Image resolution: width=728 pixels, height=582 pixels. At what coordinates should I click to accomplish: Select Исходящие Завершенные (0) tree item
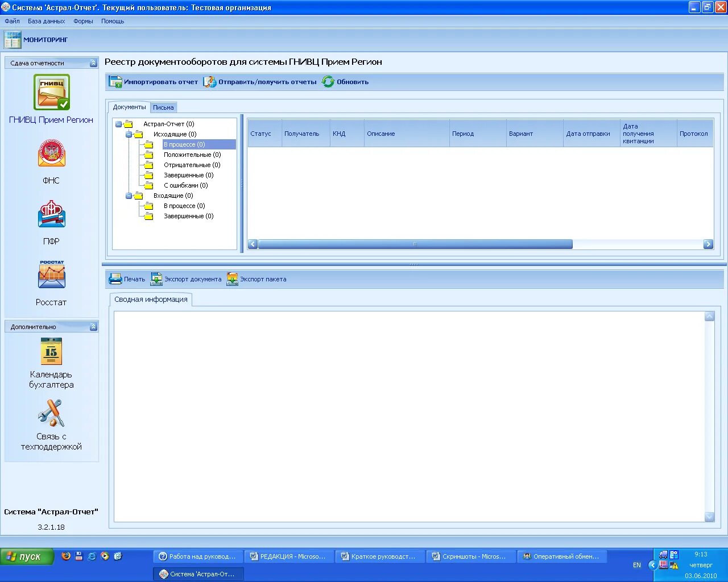coord(189,175)
